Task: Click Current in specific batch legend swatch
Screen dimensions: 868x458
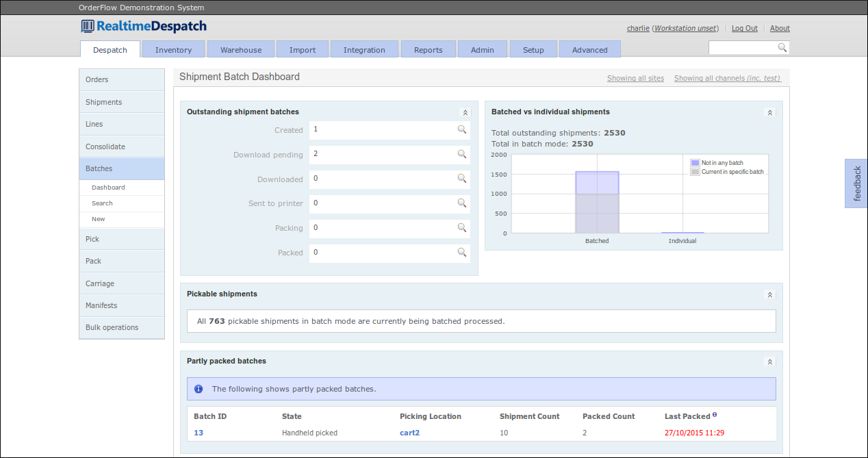Action: tap(695, 172)
